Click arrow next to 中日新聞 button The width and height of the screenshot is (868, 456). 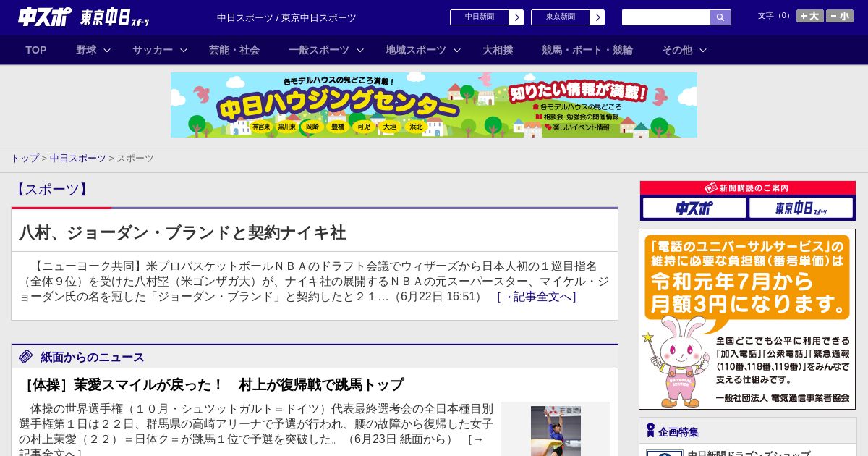point(516,17)
